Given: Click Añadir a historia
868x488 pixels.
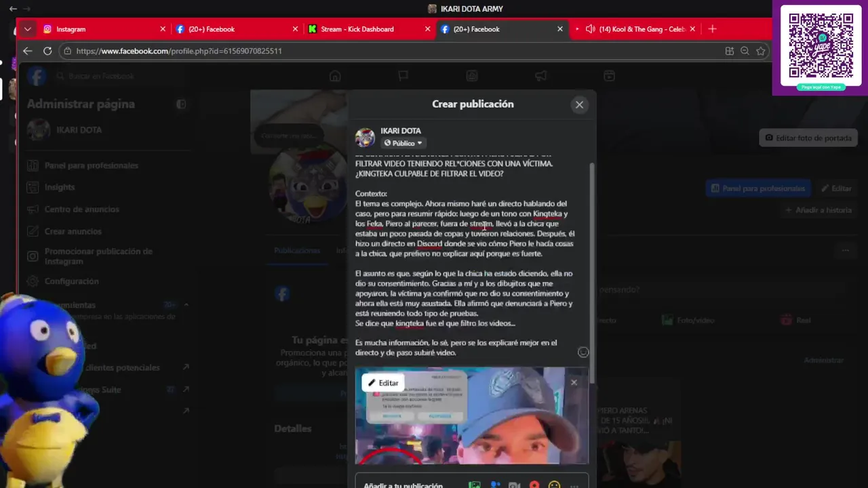Looking at the screenshot, I should pos(818,210).
